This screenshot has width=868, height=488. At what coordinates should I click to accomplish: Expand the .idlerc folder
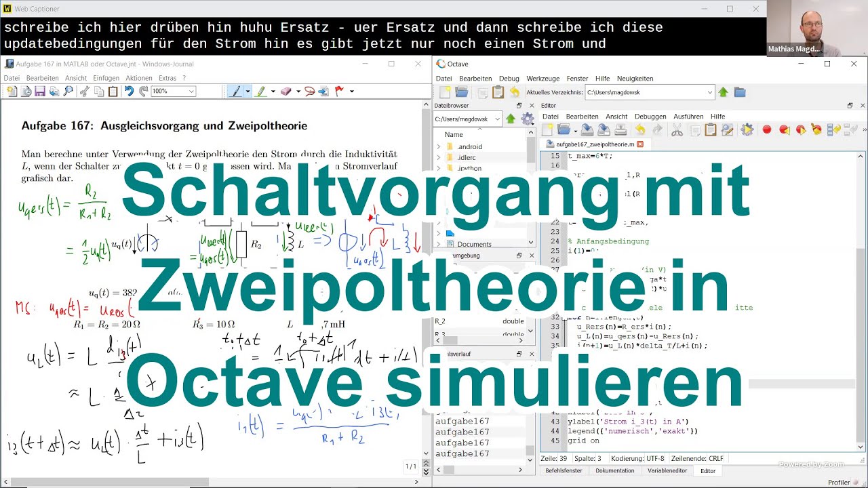pos(439,157)
